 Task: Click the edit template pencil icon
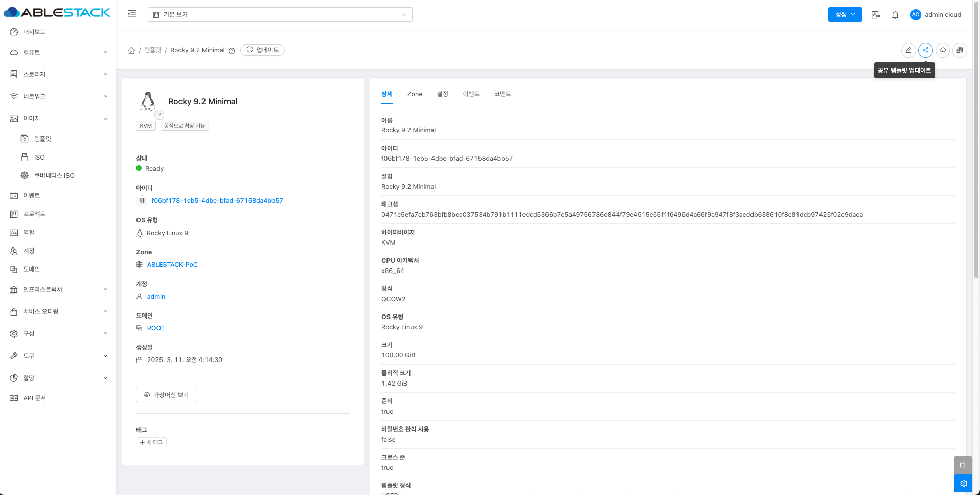tap(908, 50)
